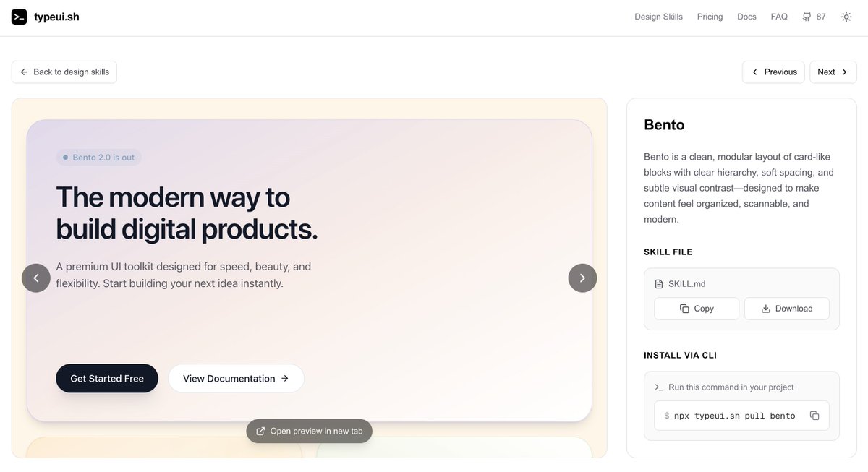
Task: Click the preview headline 'The modern way to'
Action: pyautogui.click(x=173, y=197)
